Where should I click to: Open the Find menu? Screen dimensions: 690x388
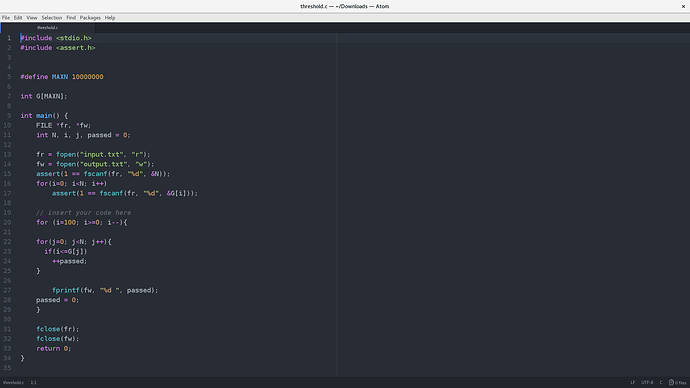[x=71, y=18]
